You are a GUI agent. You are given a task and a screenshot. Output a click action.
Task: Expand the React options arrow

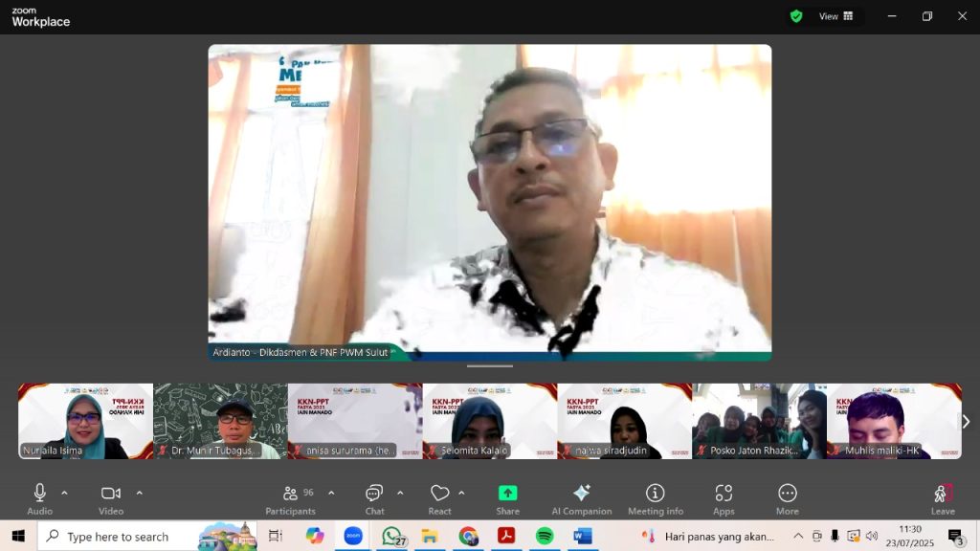(461, 493)
